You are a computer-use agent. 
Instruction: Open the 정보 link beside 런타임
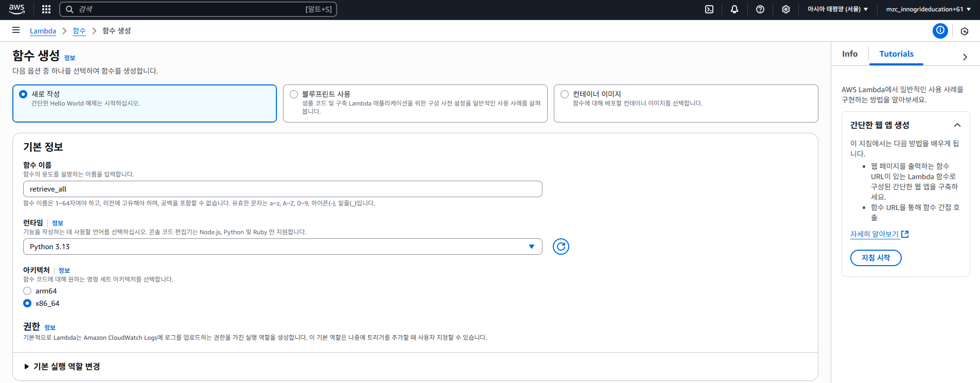tap(58, 223)
